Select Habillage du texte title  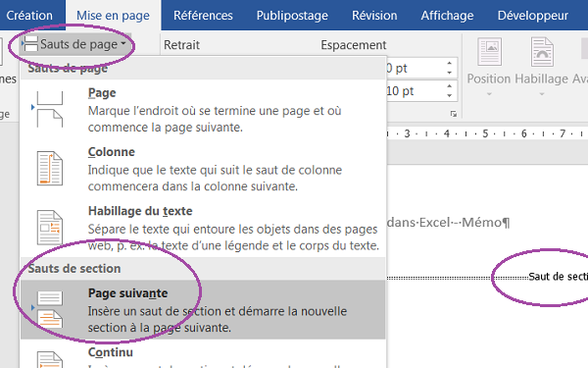tap(140, 211)
